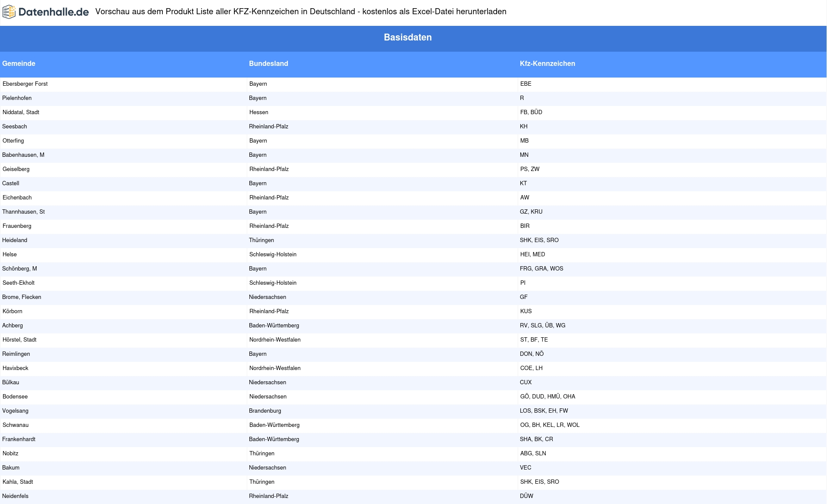Click Hessen in the Niddatal row
This screenshot has height=504, width=827.
point(259,112)
